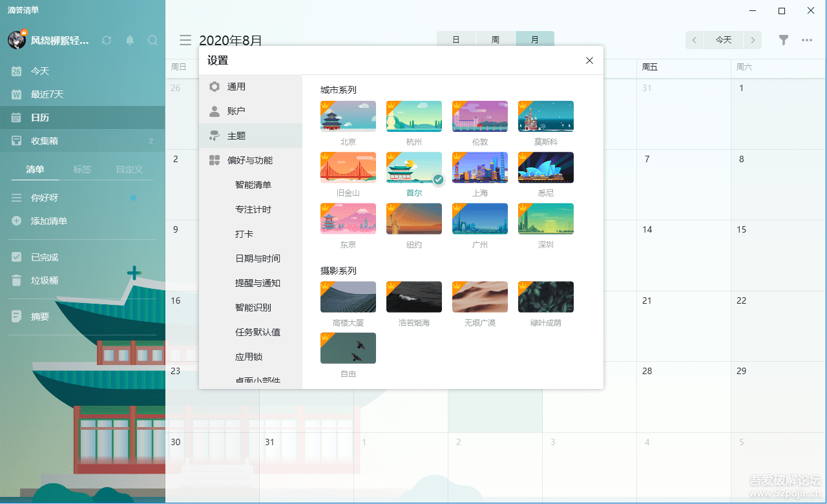Open 垃圾桶 trash
This screenshot has height=504, width=827.
[x=82, y=280]
